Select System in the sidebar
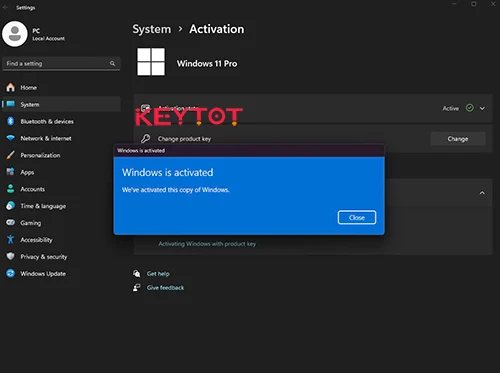This screenshot has height=373, width=500. click(61, 104)
